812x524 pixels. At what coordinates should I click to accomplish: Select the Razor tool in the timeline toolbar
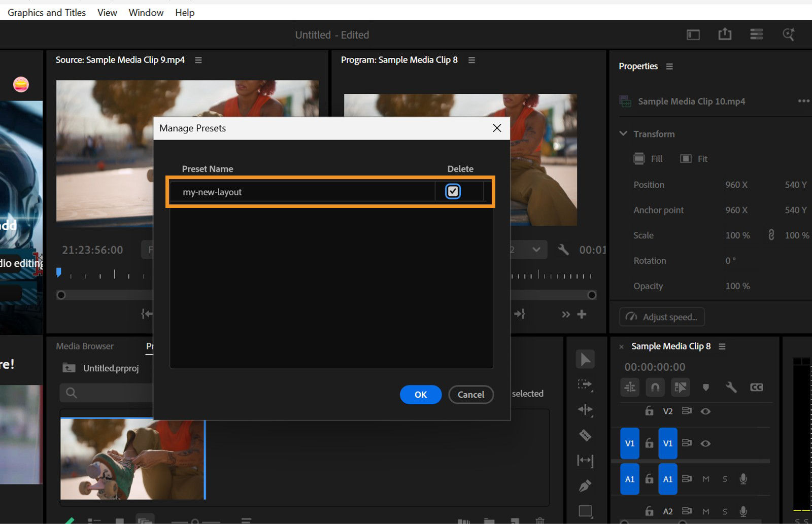pyautogui.click(x=585, y=435)
